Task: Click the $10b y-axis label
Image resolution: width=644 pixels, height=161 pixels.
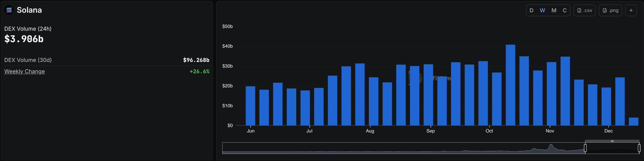Action: pyautogui.click(x=227, y=106)
